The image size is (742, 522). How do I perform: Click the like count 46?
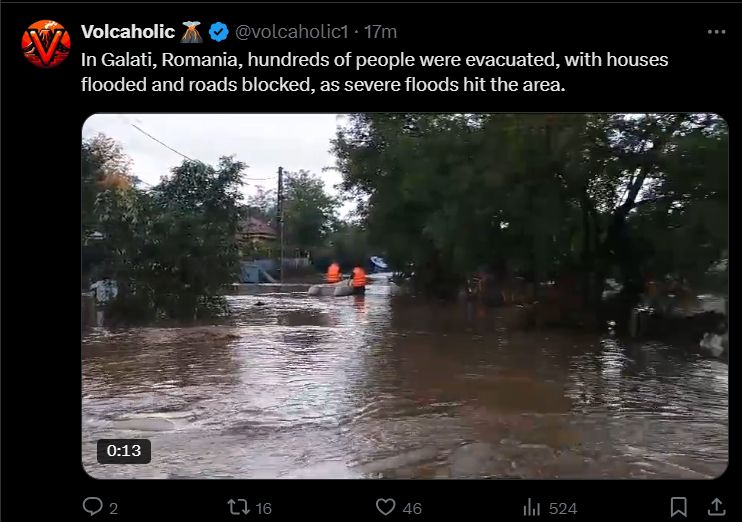pyautogui.click(x=412, y=508)
